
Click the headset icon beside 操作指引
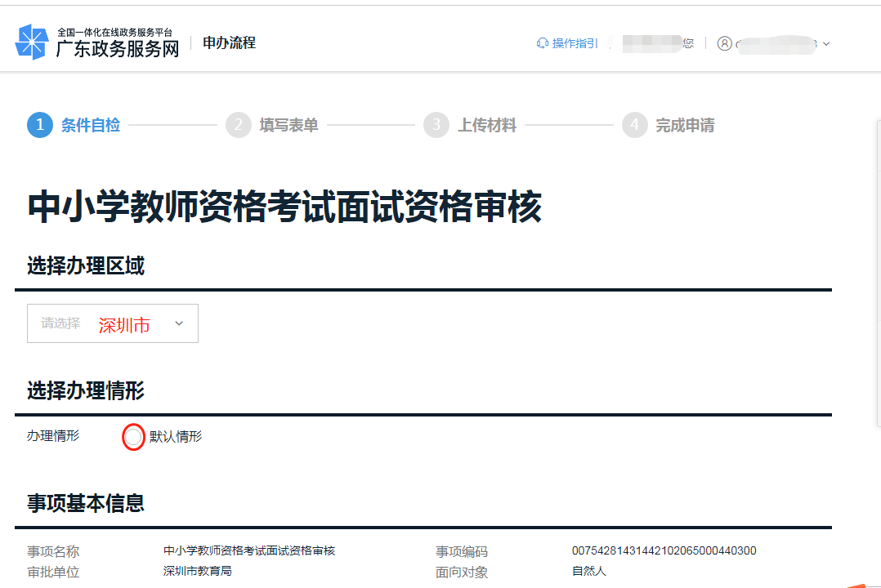(x=542, y=43)
